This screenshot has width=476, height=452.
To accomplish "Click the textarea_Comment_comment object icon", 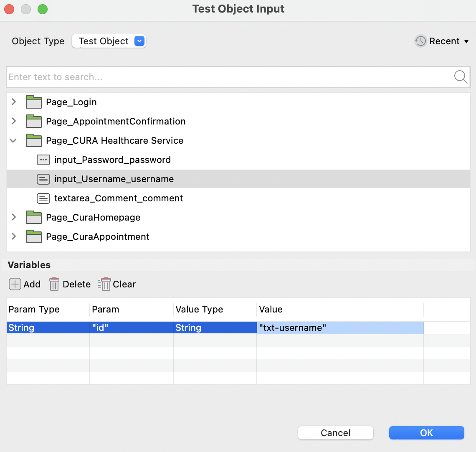I will pyautogui.click(x=43, y=198).
